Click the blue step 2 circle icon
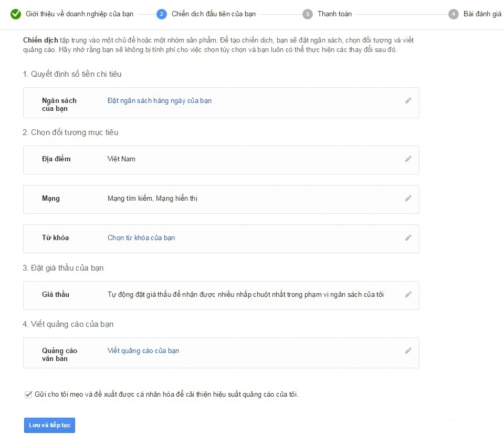 point(162,14)
